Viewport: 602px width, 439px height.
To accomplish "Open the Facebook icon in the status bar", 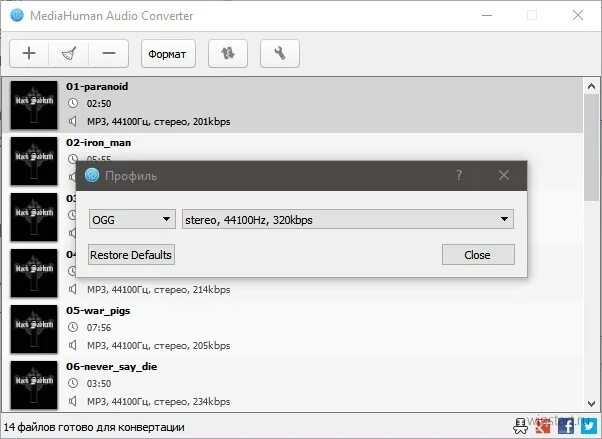I will 566,426.
